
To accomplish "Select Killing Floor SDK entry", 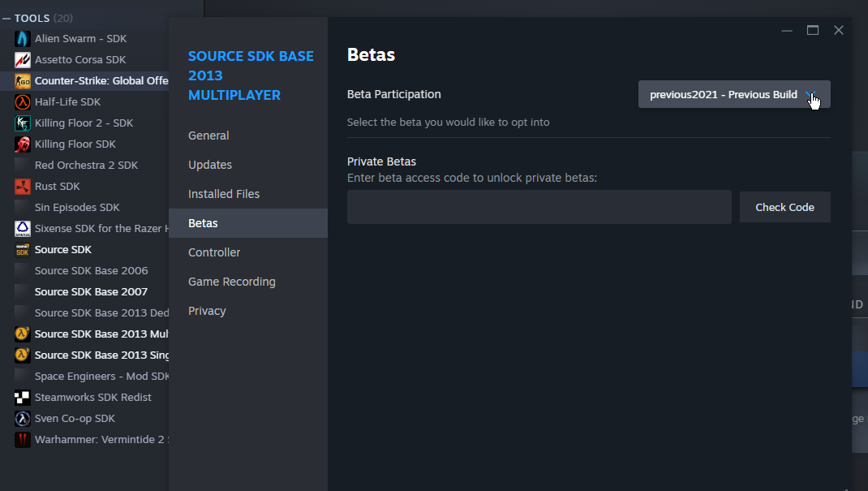I will pos(75,144).
